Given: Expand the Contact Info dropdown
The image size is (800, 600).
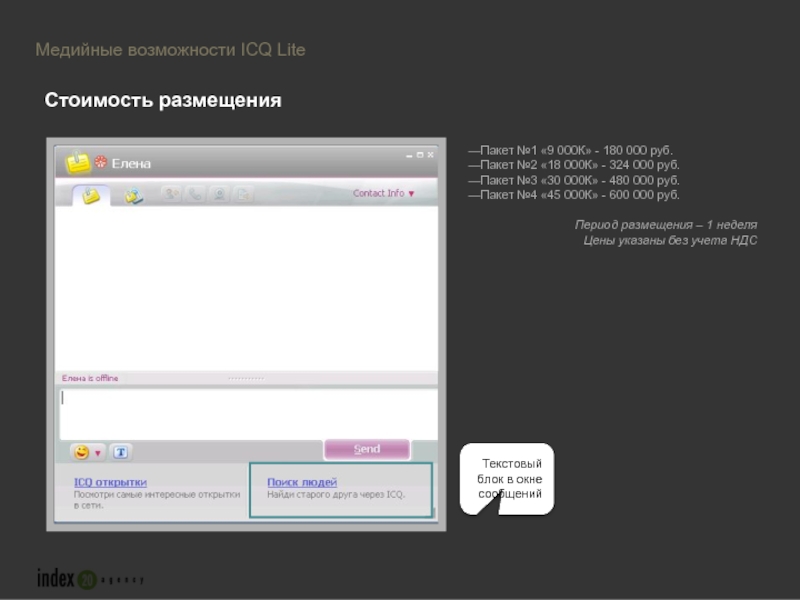Looking at the screenshot, I should pyautogui.click(x=384, y=193).
